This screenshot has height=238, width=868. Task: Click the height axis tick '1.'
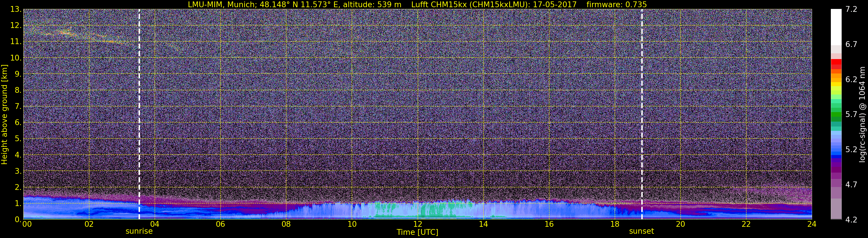(x=18, y=203)
